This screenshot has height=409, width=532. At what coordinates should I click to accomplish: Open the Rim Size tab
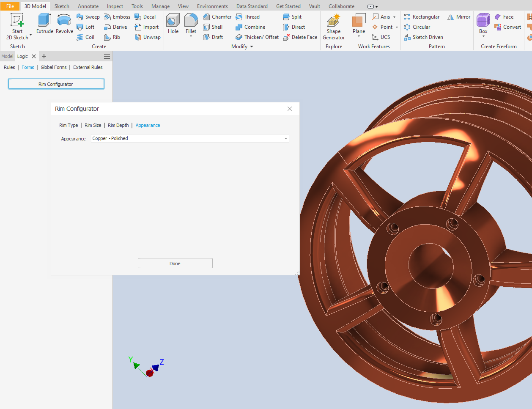[x=93, y=125]
